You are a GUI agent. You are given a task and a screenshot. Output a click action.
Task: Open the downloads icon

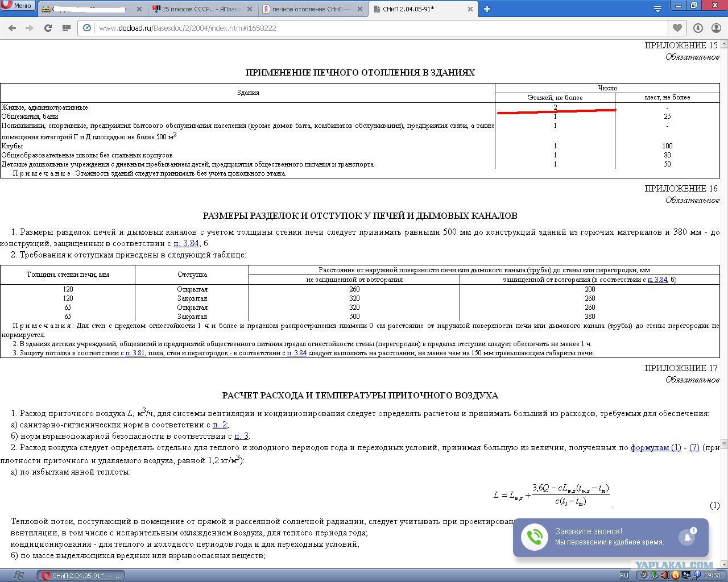(698, 28)
